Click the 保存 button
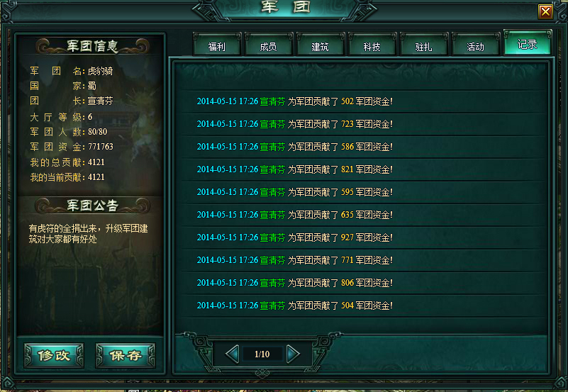 coord(126,355)
